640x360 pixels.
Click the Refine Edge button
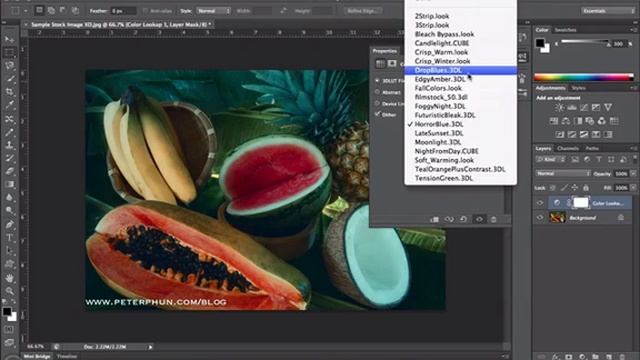pyautogui.click(x=363, y=11)
